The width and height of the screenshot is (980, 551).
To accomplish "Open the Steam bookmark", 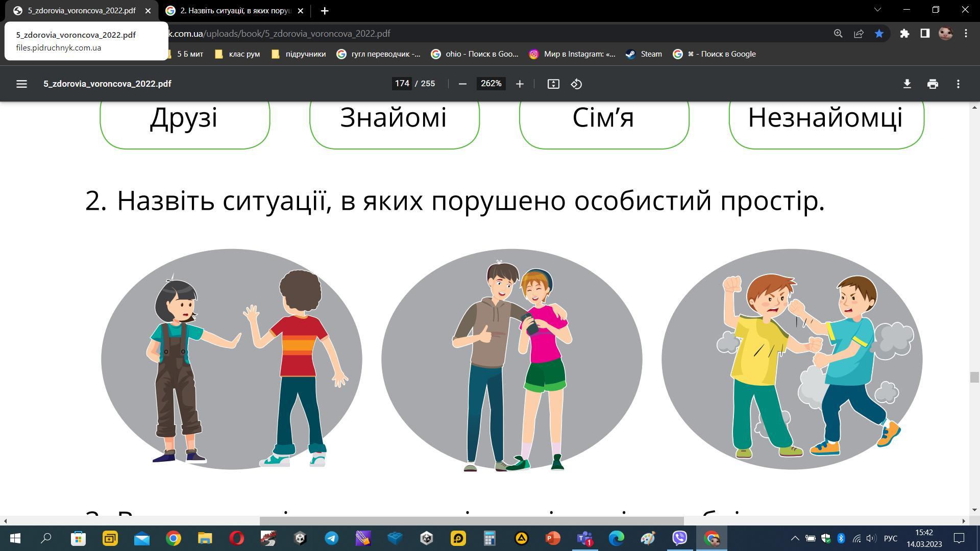I will [x=644, y=54].
